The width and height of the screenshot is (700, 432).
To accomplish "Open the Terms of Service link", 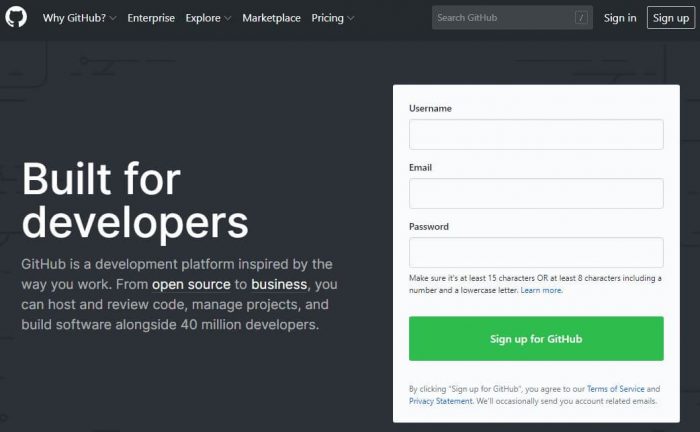I will tap(616, 389).
